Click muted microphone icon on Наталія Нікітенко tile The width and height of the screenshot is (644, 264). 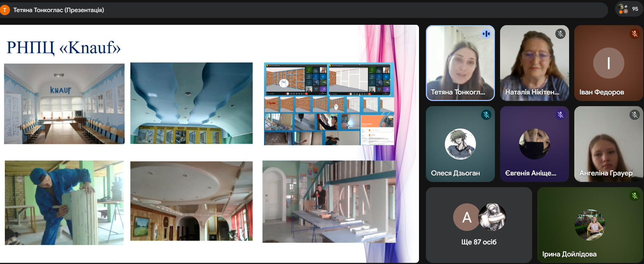pyautogui.click(x=560, y=34)
